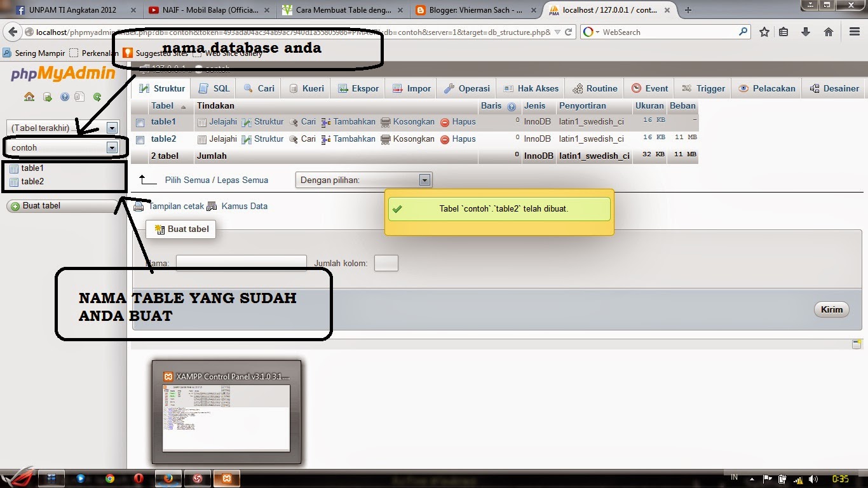Click the phpMyAdmin home icon
The image size is (868, 488).
(x=29, y=97)
